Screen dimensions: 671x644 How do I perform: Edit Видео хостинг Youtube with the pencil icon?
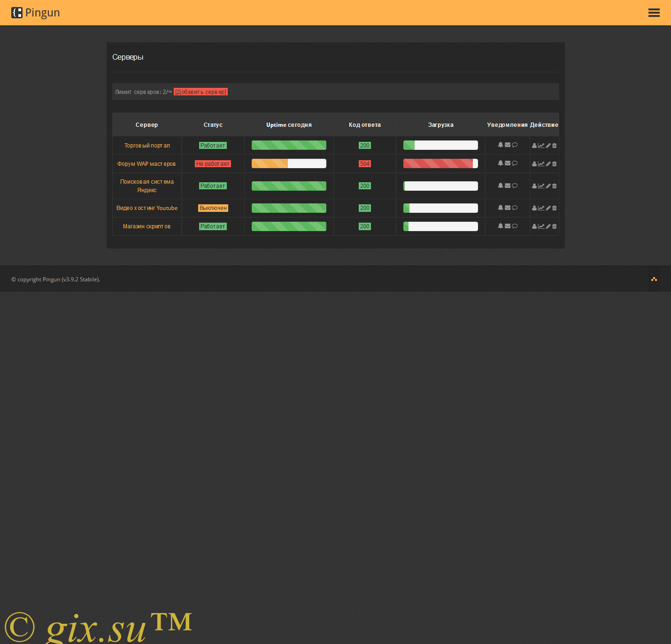[x=548, y=208]
